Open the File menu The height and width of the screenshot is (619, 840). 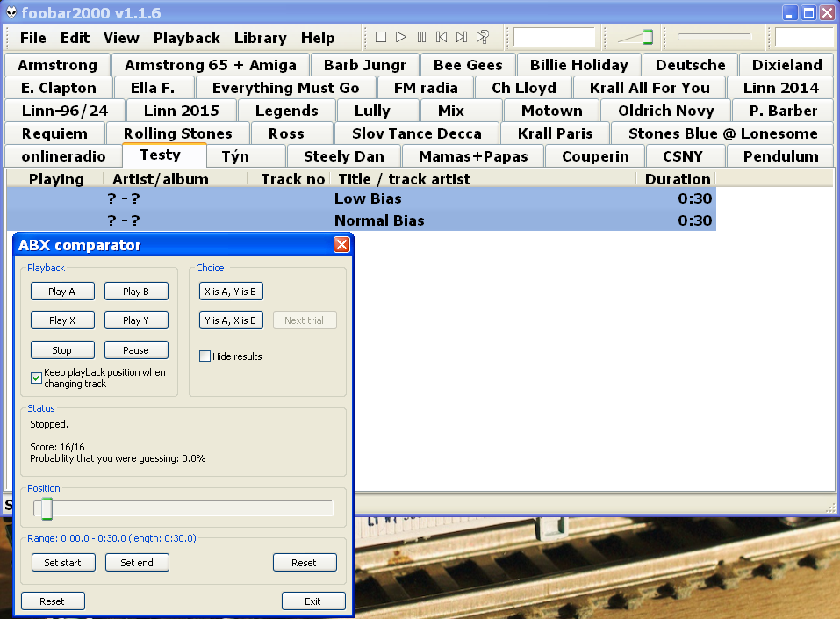click(32, 38)
